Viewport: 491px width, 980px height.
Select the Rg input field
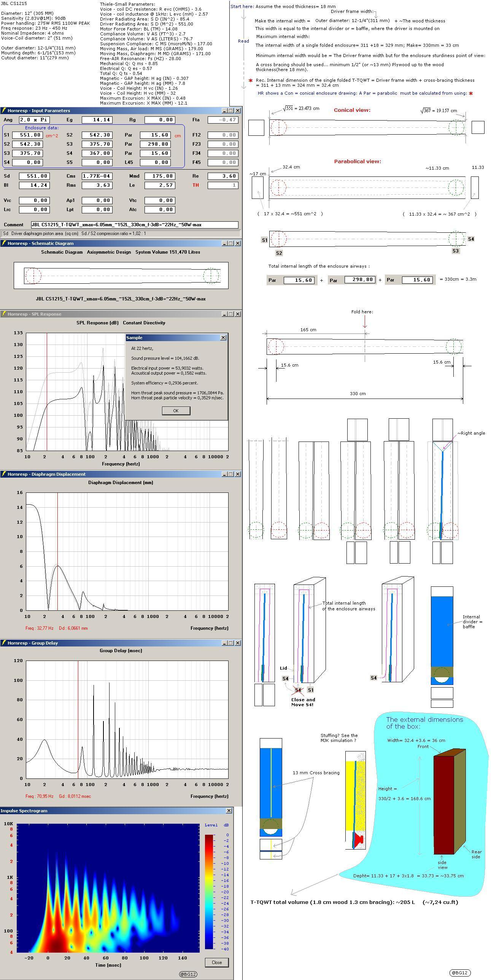tap(160, 120)
